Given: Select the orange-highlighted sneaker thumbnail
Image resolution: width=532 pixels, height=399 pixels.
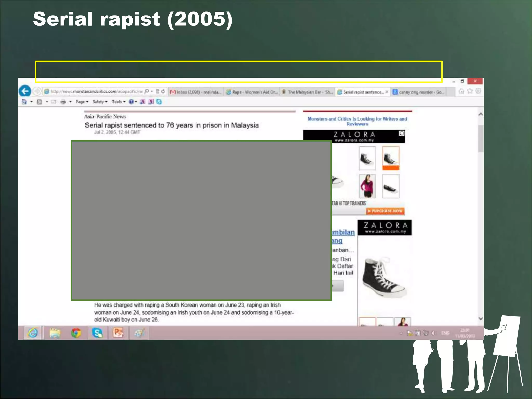Looking at the screenshot, I should pos(390,158).
